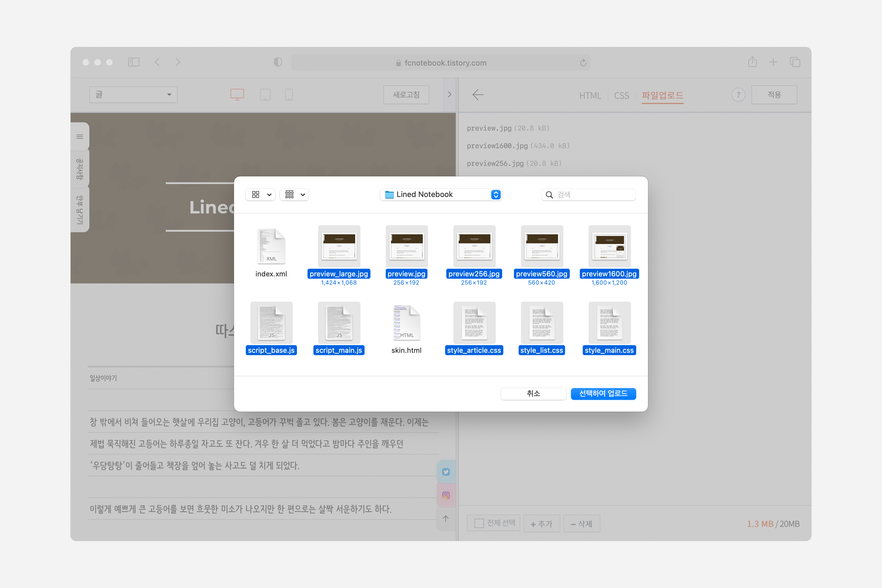Image resolution: width=882 pixels, height=588 pixels.
Task: Click the back arrow in the skin editor
Action: pyautogui.click(x=478, y=95)
